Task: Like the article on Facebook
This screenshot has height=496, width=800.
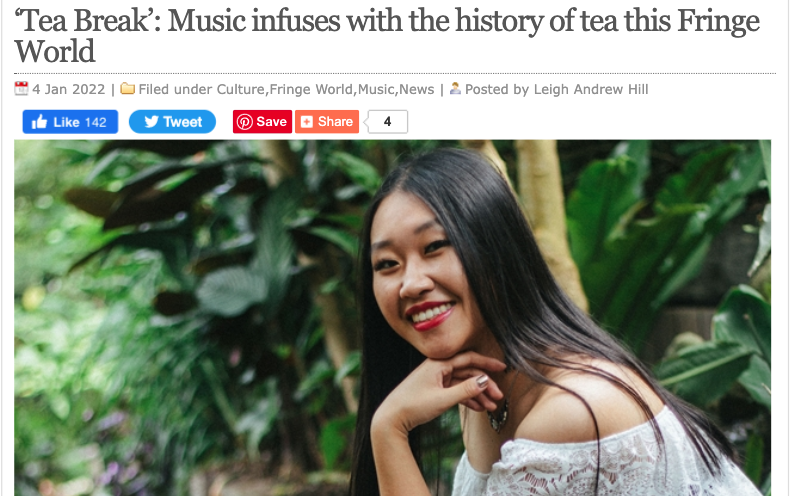Action: (x=70, y=122)
